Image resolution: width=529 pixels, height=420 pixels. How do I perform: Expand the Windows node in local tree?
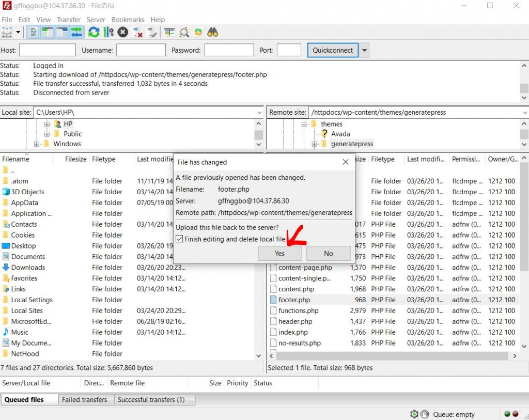[x=37, y=144]
